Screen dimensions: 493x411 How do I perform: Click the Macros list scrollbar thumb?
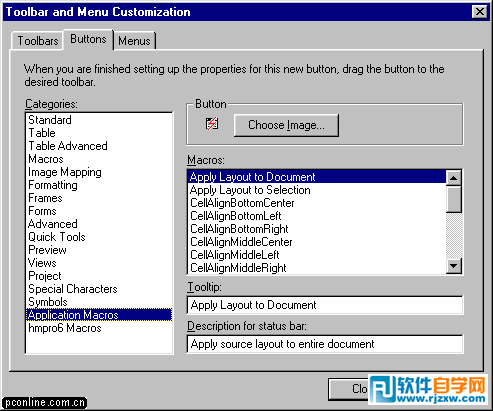click(453, 199)
